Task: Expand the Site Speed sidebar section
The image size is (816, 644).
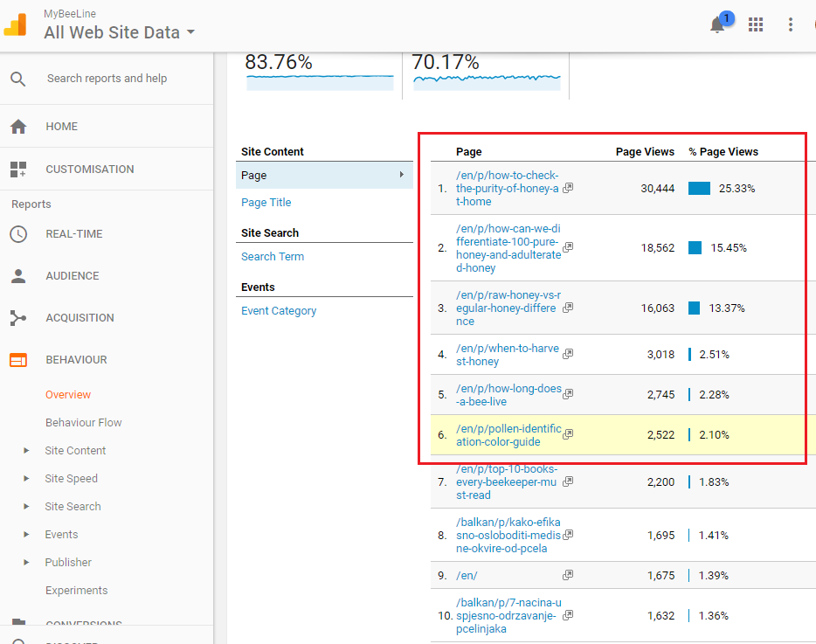Action: [x=71, y=479]
